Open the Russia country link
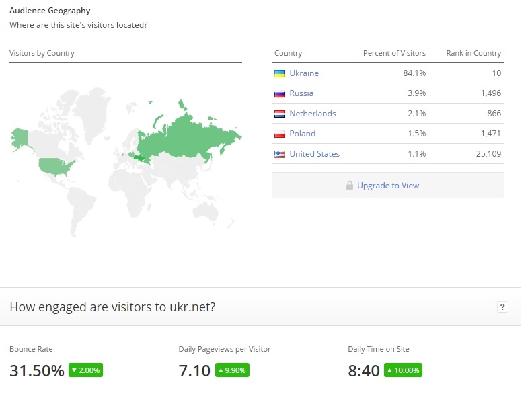Image resolution: width=532 pixels, height=408 pixels. (x=301, y=93)
